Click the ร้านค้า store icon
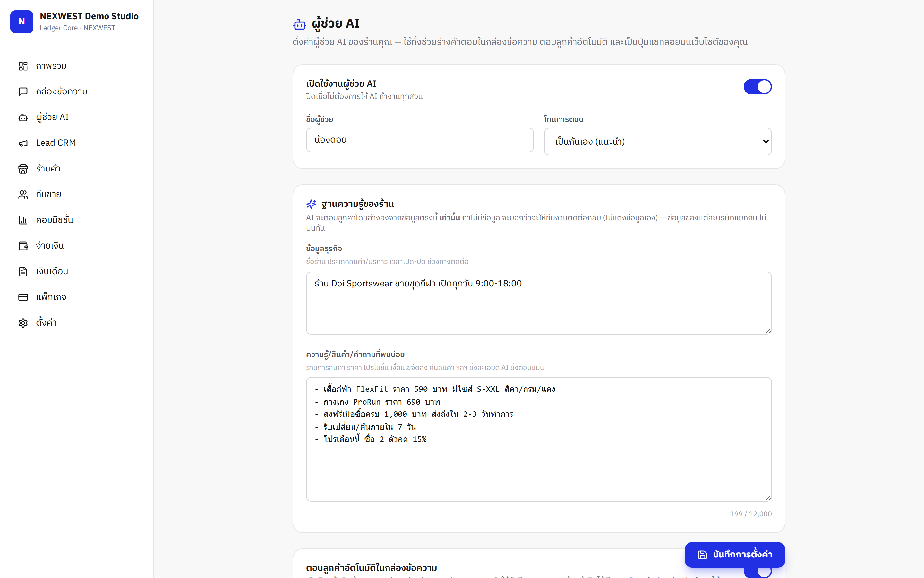This screenshot has height=578, width=924. click(23, 169)
